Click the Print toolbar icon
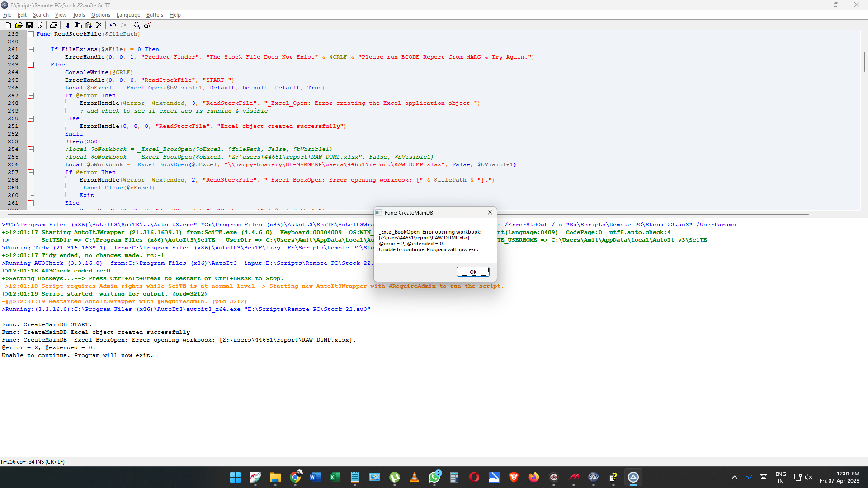Image resolution: width=868 pixels, height=488 pixels. [54, 25]
